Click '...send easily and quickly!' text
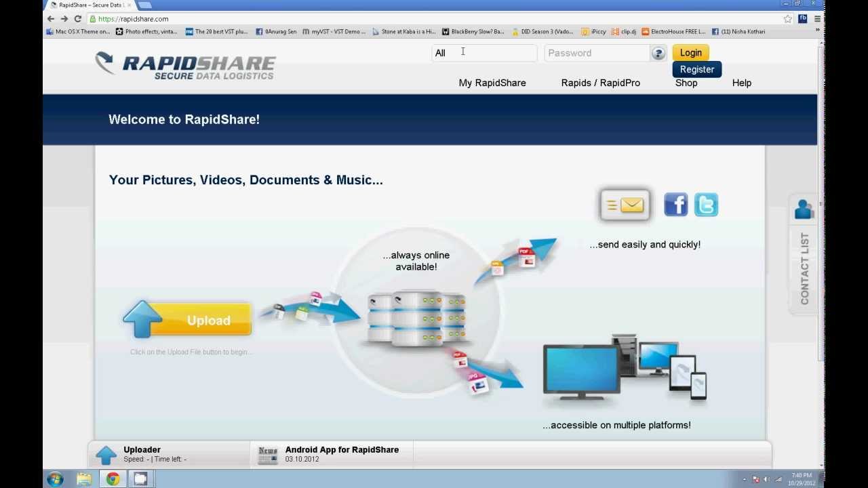 (x=645, y=245)
